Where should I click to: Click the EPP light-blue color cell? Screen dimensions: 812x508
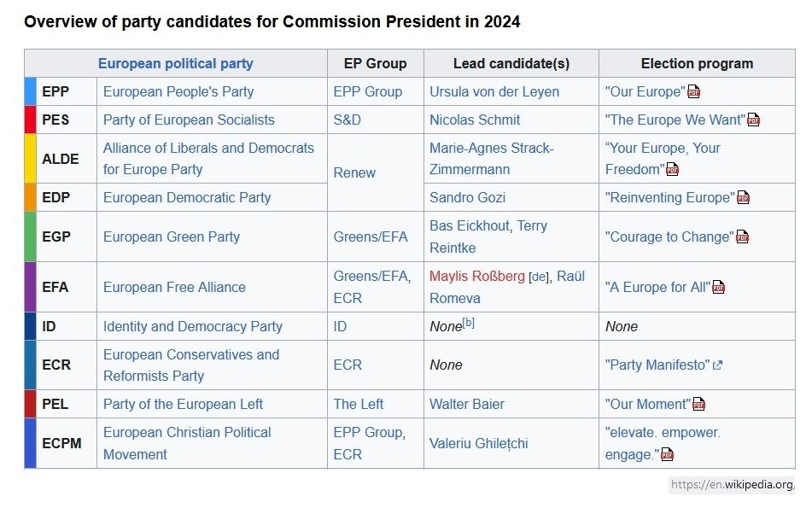coord(30,91)
